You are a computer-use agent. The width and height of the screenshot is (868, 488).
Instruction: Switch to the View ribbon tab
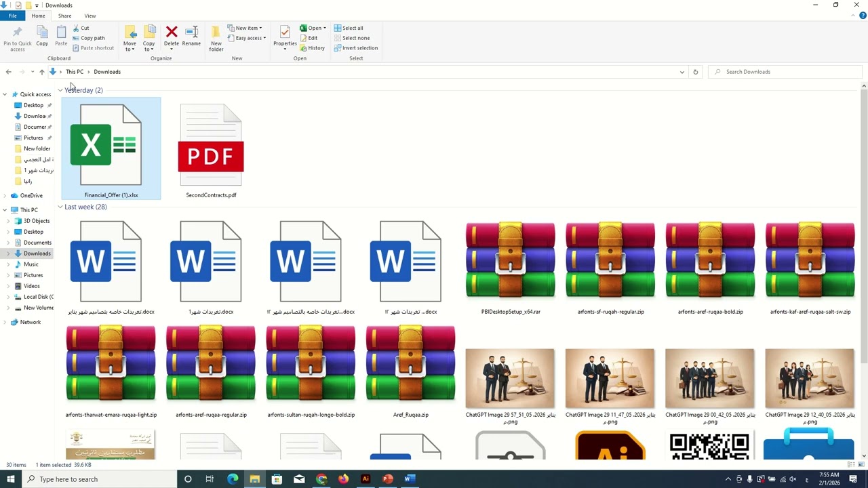90,16
